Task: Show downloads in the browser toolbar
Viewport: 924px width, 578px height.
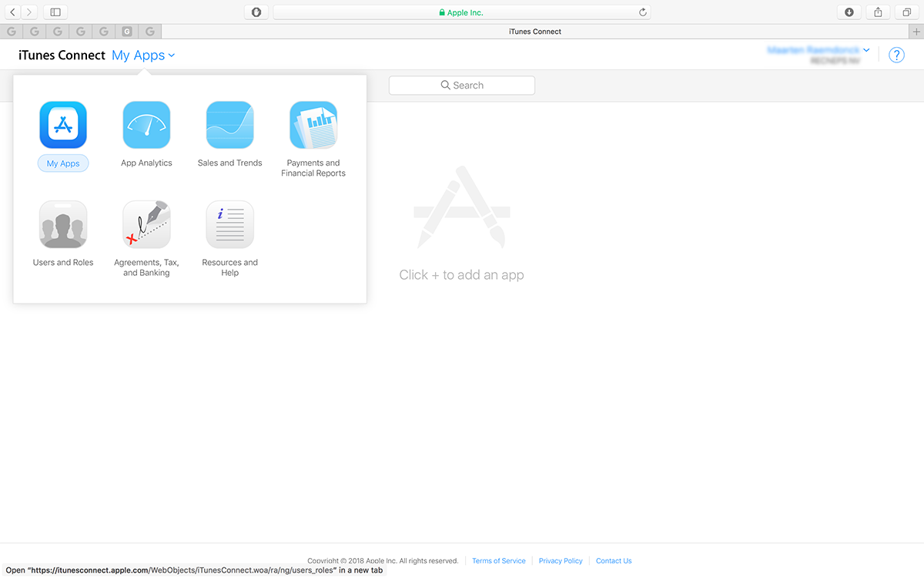Action: [x=849, y=12]
